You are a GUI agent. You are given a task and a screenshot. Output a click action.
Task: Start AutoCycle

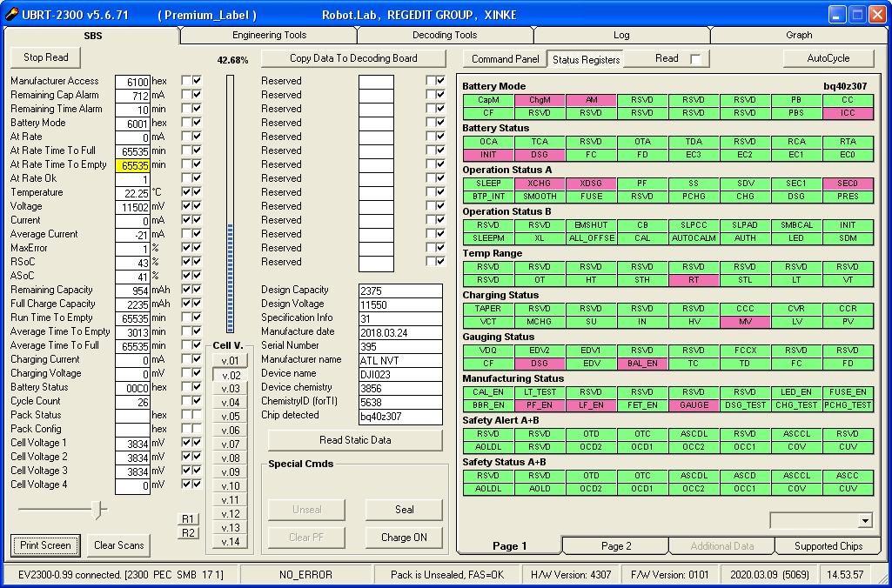point(828,58)
